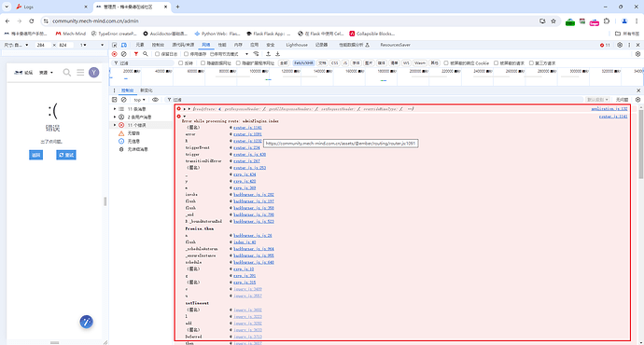
Task: Toggle the red network filter funnel
Action: tap(136, 54)
